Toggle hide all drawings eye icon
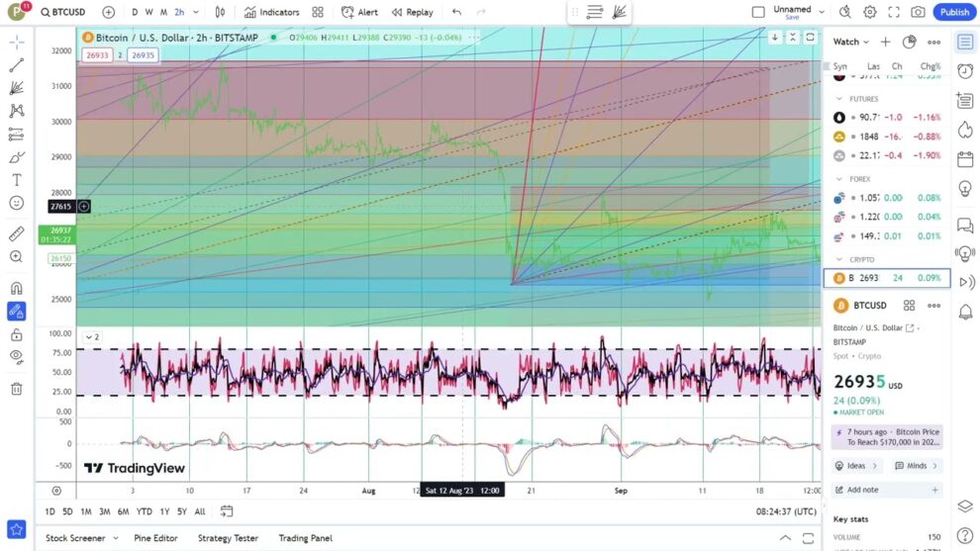980x551 pixels. tap(17, 356)
